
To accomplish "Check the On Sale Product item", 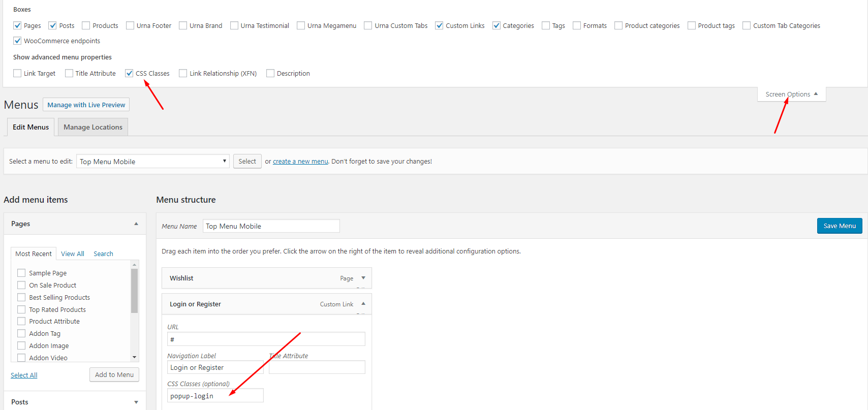I will (x=21, y=285).
